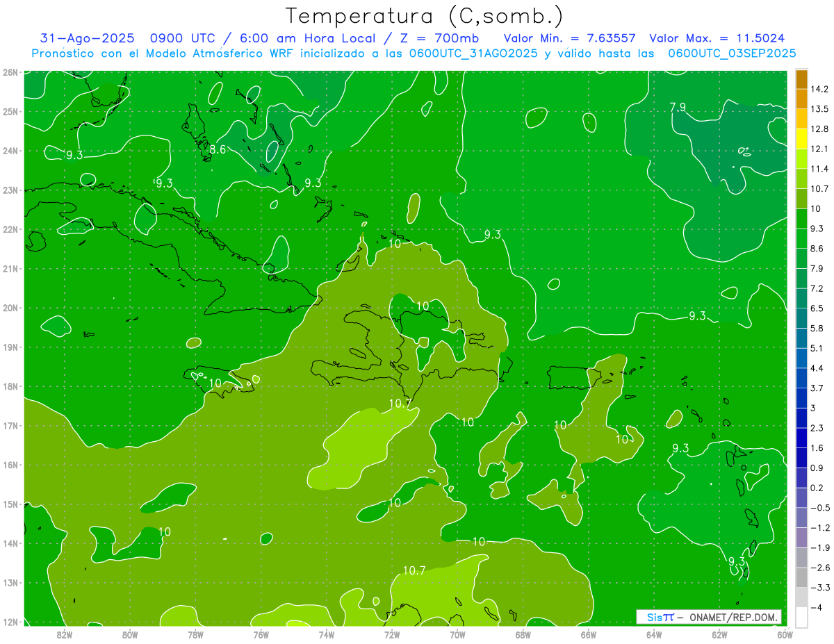
Task: Click the 70W longitude axis label
Action: pos(457,634)
